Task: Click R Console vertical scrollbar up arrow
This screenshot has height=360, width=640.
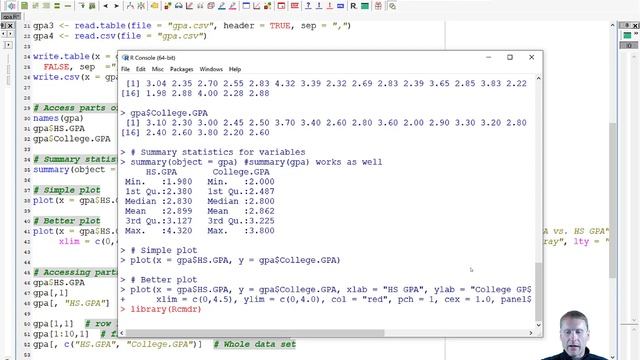Action: pyautogui.click(x=538, y=78)
